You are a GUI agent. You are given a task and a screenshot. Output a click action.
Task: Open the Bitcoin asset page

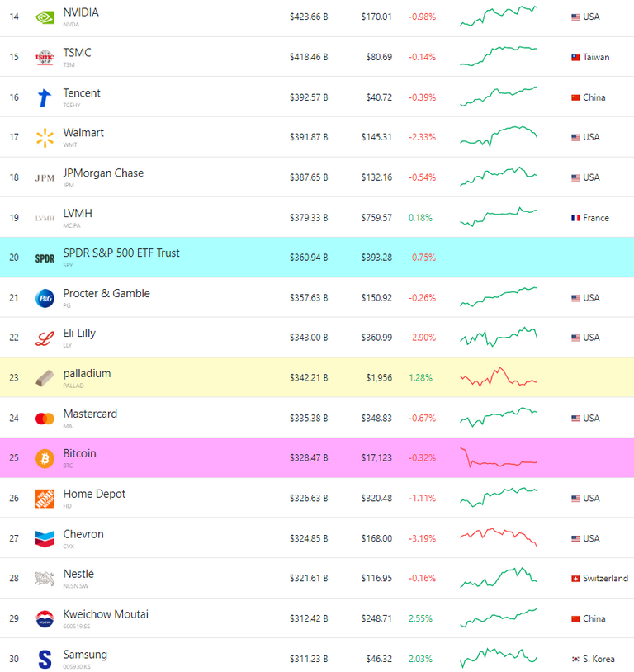[x=79, y=454]
